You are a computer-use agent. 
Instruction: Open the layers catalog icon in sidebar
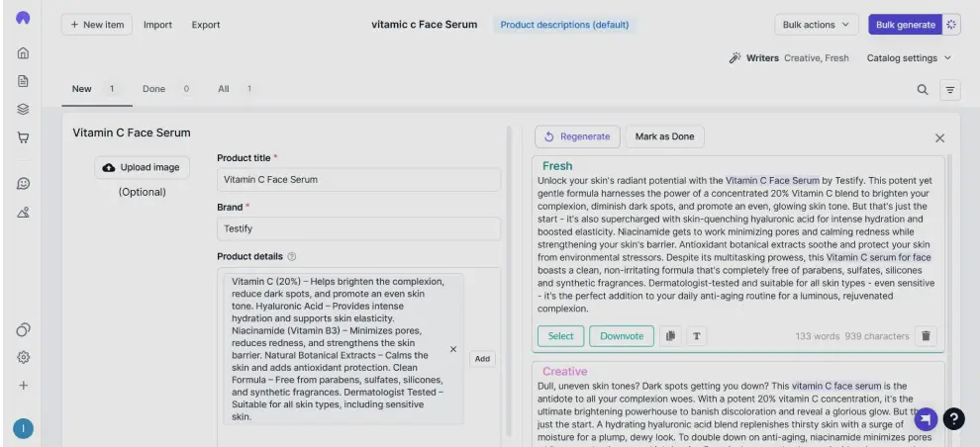(23, 109)
